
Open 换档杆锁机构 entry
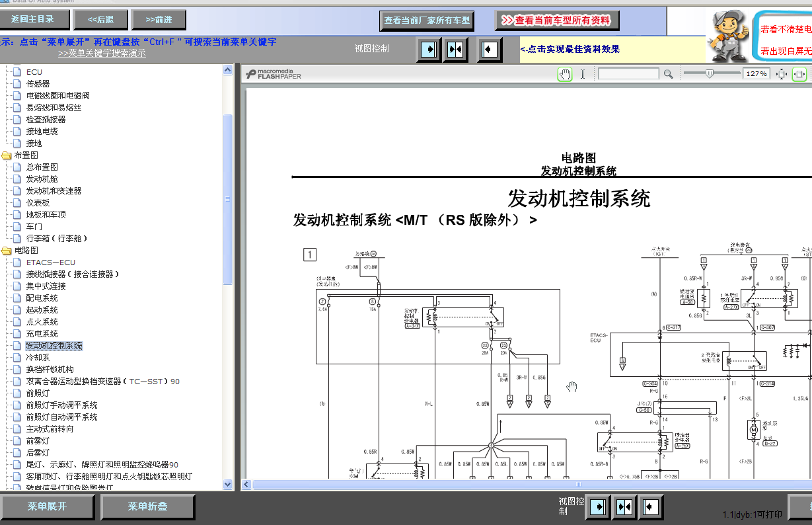(50, 370)
